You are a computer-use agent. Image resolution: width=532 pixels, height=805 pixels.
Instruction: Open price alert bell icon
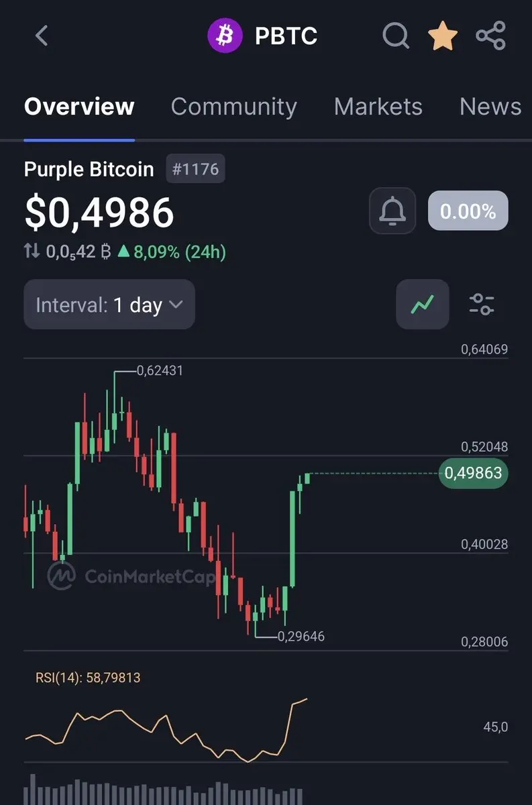pos(392,211)
